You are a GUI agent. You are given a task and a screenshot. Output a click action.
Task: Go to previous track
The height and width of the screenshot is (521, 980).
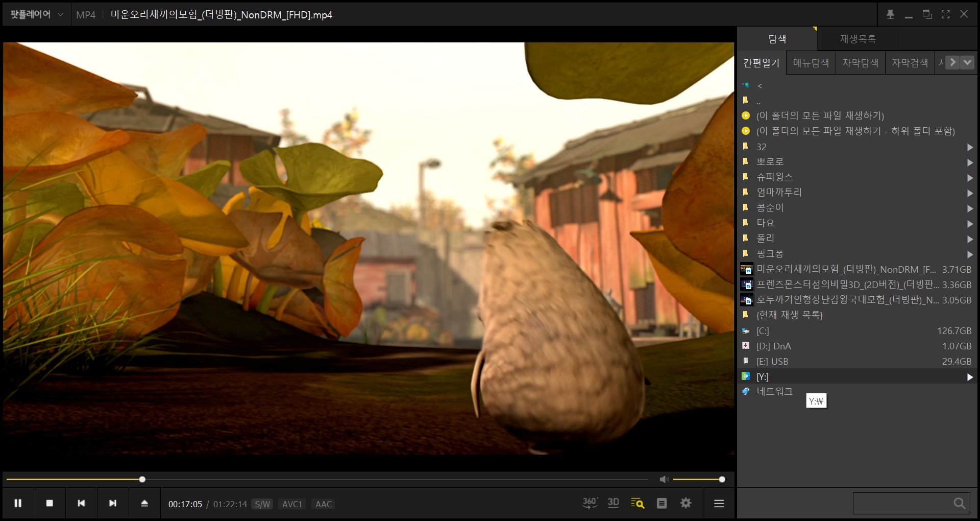coord(81,503)
